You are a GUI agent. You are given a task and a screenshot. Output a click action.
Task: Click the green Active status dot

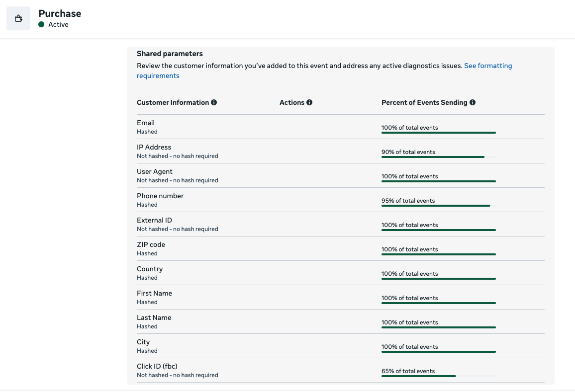tap(41, 24)
